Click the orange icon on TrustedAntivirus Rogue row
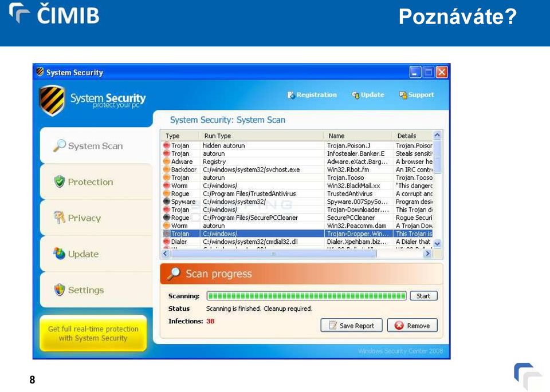This screenshot has width=550, height=392. tap(167, 193)
